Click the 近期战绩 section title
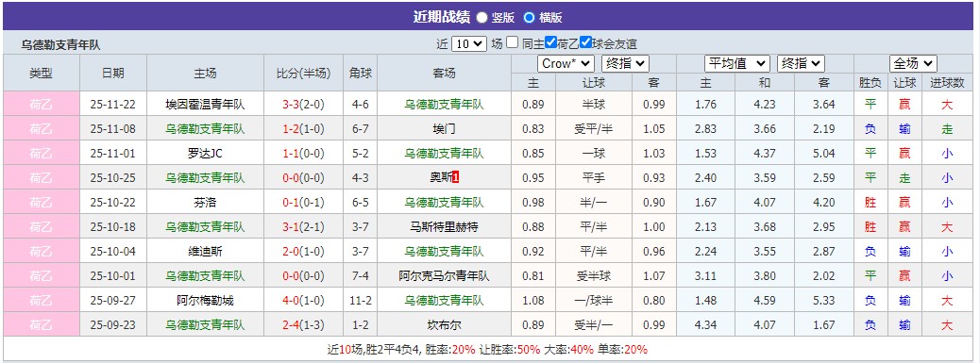Image resolution: width=980 pixels, height=363 pixels. pos(441,18)
